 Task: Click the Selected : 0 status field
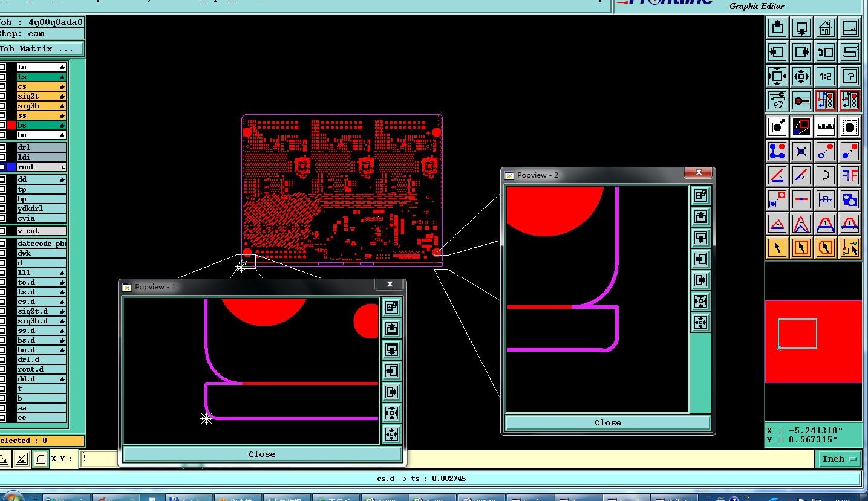pos(41,441)
